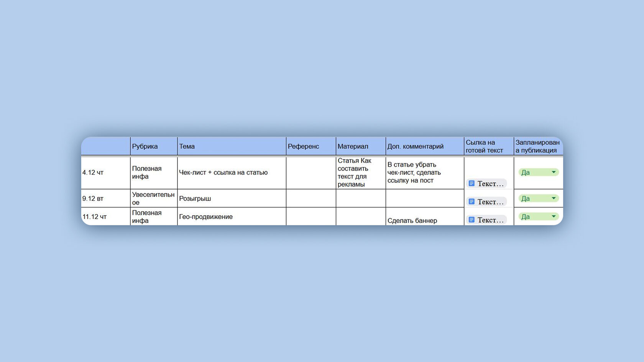Screen dimensions: 644x362
Task: Open the document chip in the 4.12 чт row
Action: [486, 183]
